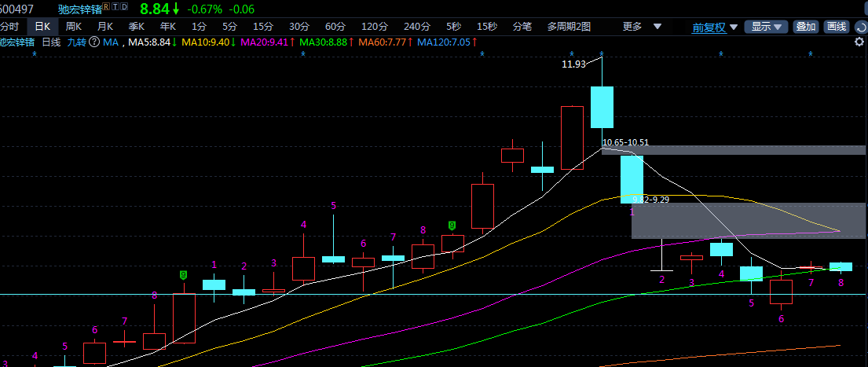Switch to 年K yearly chart
This screenshot has width=868, height=367.
tap(168, 27)
